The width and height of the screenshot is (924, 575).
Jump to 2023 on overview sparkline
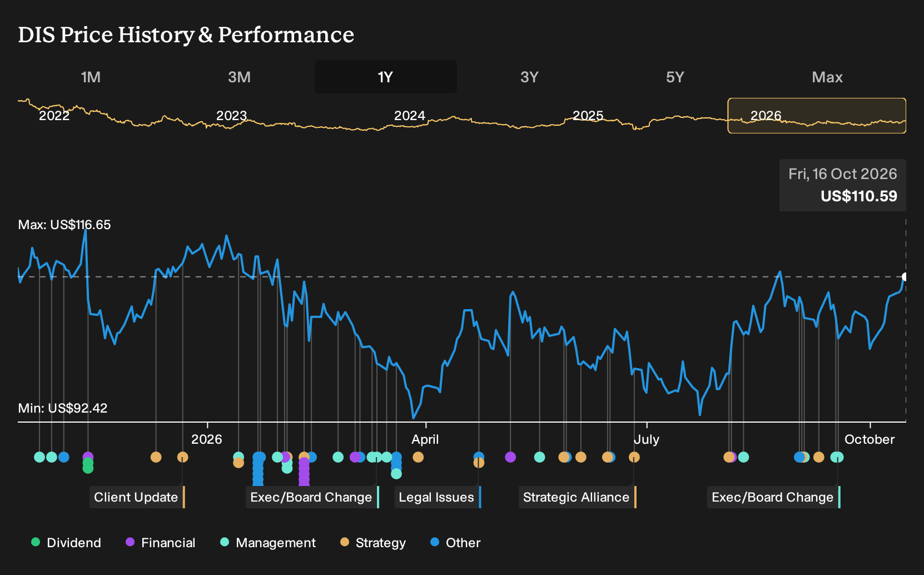click(231, 116)
